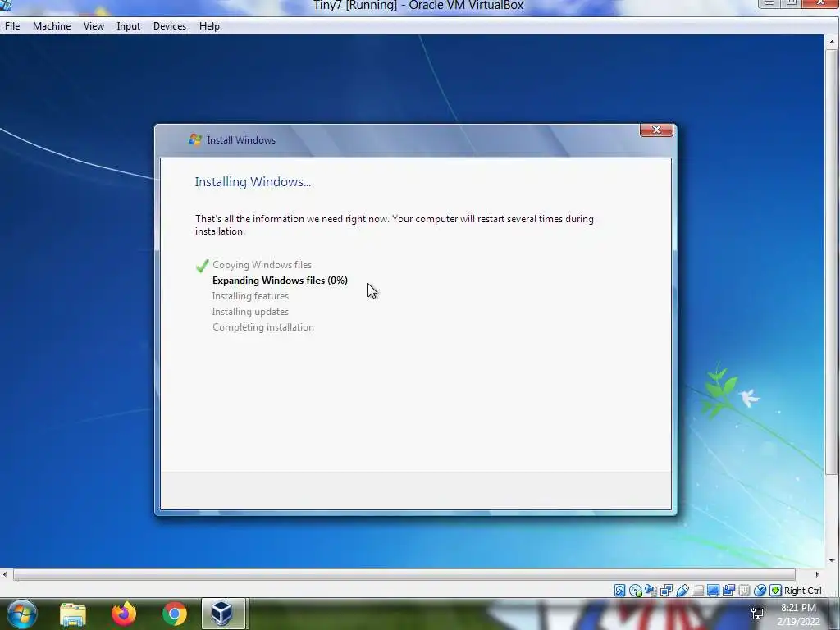Launch Google Chrome from the taskbar
Screen dimensions: 840x630
click(175, 614)
